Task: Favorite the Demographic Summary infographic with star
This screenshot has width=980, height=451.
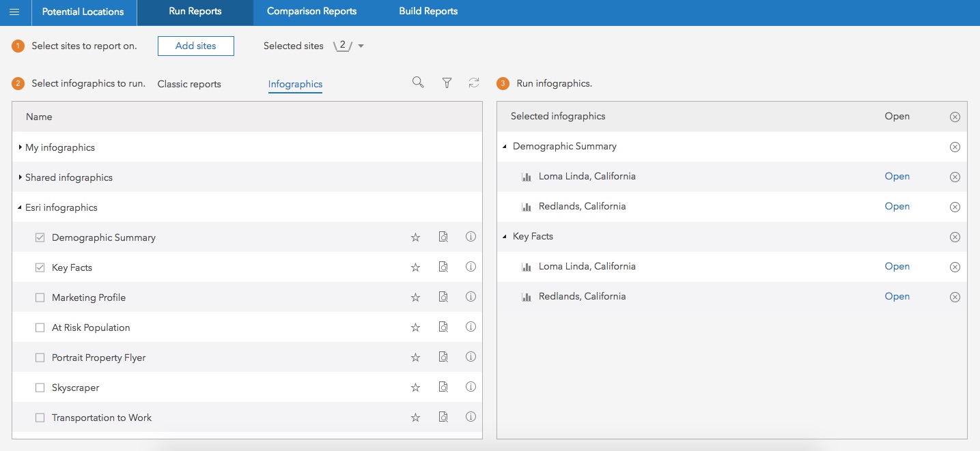Action: click(x=415, y=237)
